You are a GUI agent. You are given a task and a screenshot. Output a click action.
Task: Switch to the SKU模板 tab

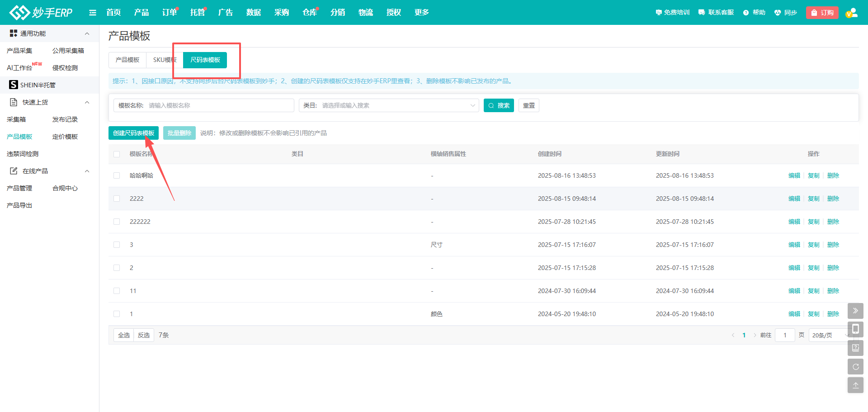click(164, 60)
